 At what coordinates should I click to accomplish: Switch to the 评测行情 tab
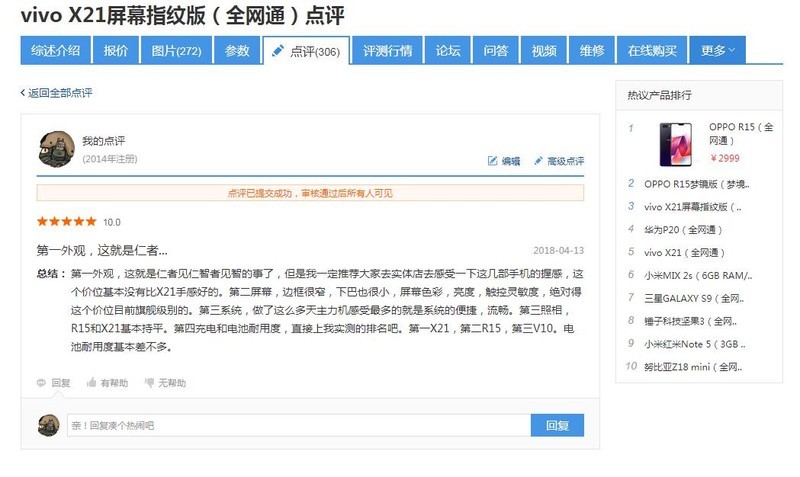pyautogui.click(x=388, y=51)
